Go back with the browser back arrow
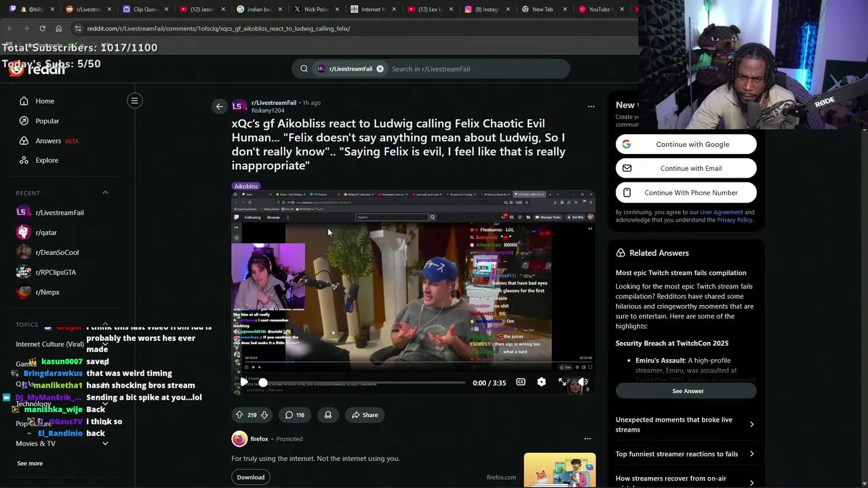 (x=9, y=28)
